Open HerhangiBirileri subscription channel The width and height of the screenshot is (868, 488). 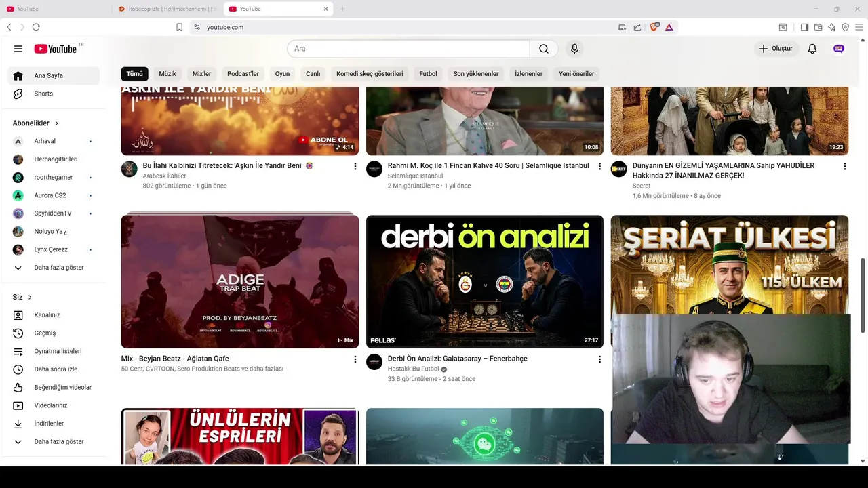click(54, 159)
